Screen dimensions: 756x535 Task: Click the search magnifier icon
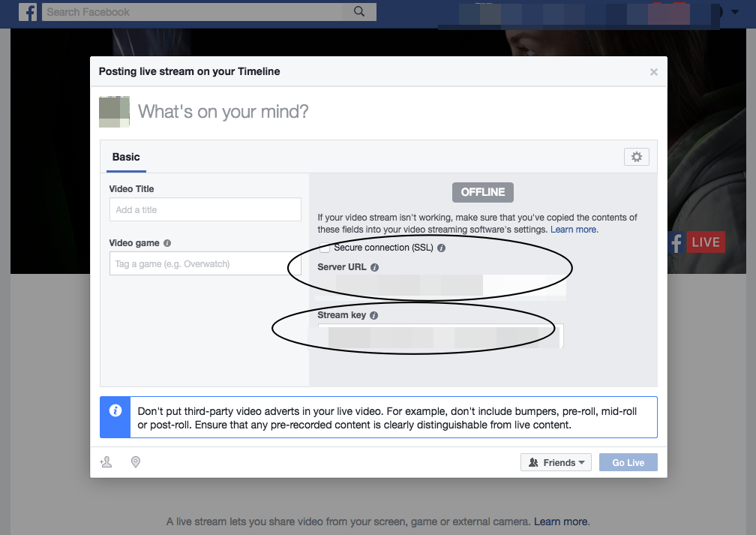359,11
